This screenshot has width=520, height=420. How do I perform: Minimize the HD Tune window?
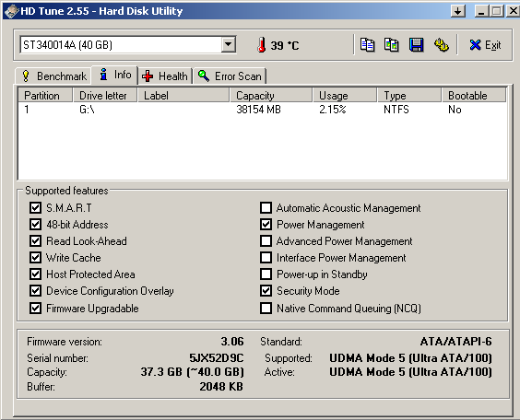[482, 11]
